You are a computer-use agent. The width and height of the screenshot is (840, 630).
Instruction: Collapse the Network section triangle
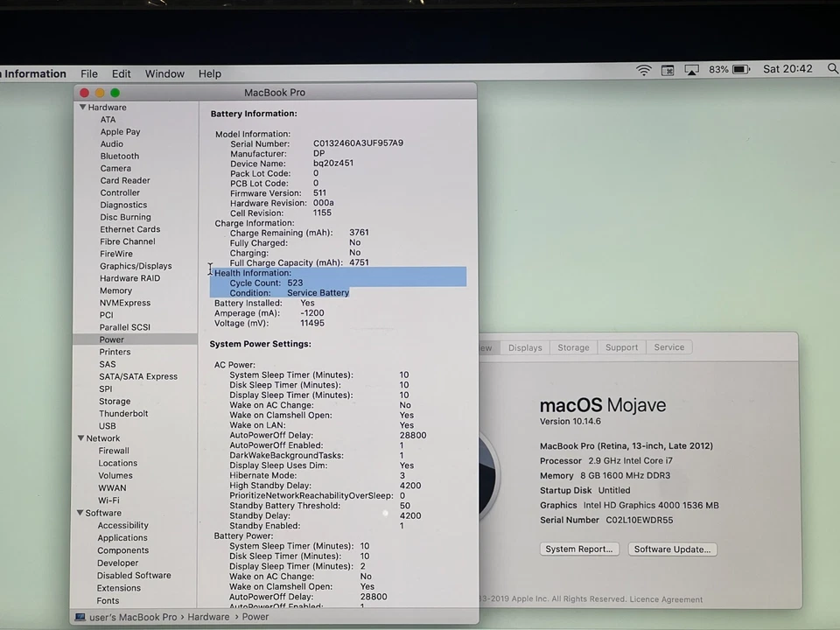click(x=80, y=438)
